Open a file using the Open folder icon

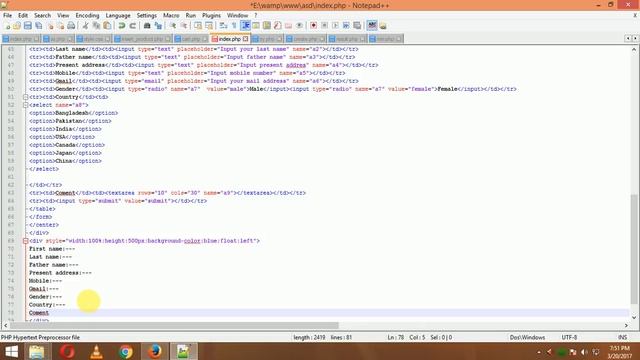17,26
